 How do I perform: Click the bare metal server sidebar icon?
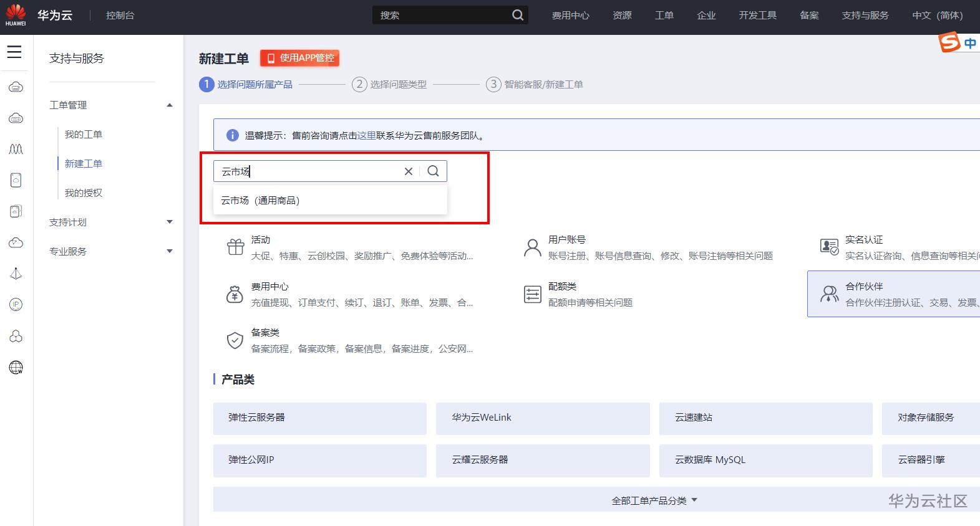[x=16, y=180]
